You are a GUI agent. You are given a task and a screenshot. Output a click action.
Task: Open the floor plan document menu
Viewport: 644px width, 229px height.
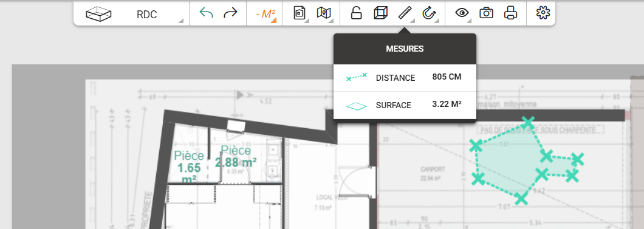point(300,13)
